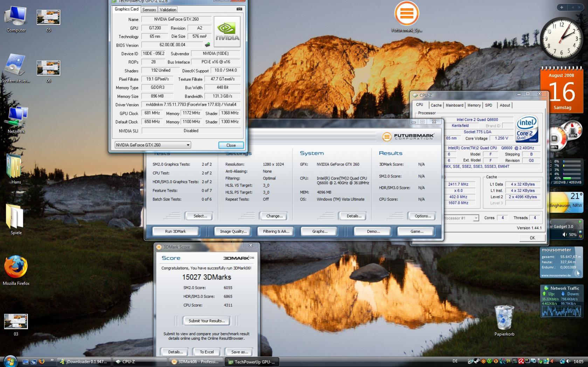Click the 14:05 taskbar clock
The width and height of the screenshot is (588, 367).
(x=578, y=361)
